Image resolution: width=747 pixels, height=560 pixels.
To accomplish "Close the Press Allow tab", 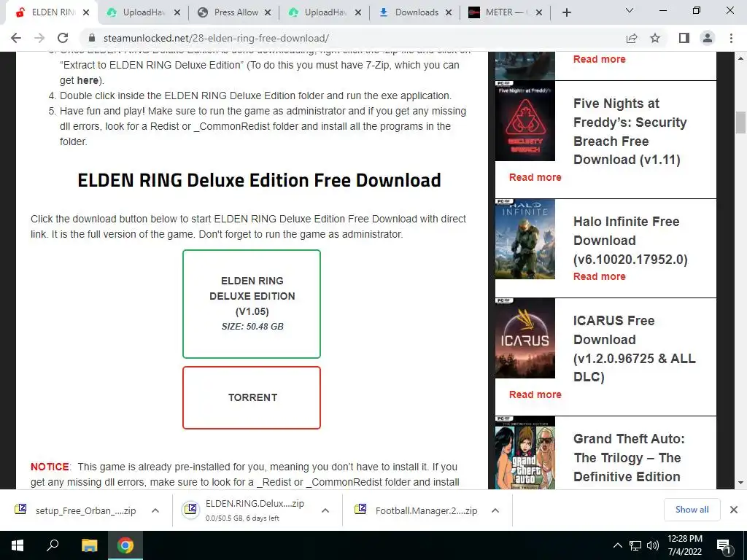I will [268, 12].
